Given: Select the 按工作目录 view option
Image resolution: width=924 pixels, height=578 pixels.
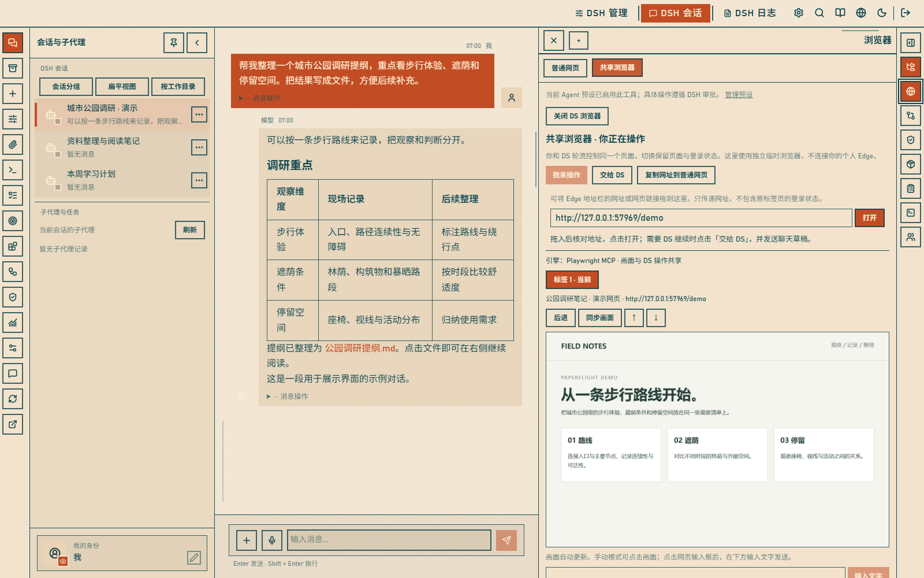Looking at the screenshot, I should (x=178, y=87).
